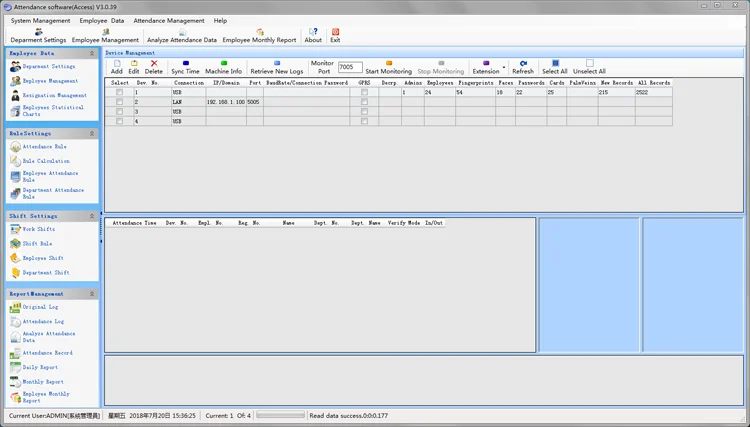Image resolution: width=750 pixels, height=427 pixels.
Task: Open Analyze Attendance Data in top toolbar
Action: click(x=181, y=35)
